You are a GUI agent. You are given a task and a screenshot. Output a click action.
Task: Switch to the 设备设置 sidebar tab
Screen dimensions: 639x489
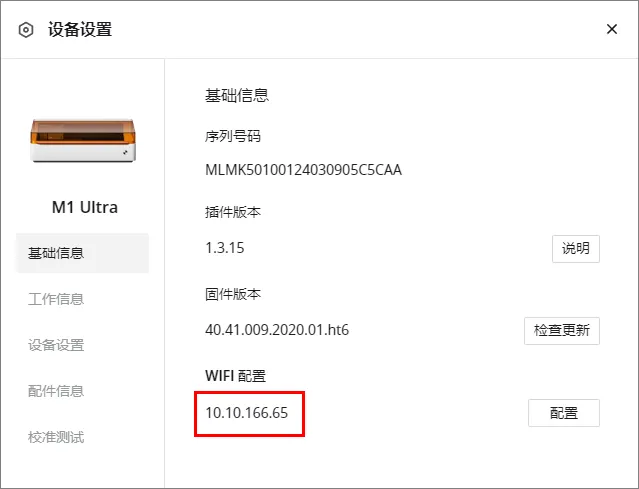[x=56, y=345]
